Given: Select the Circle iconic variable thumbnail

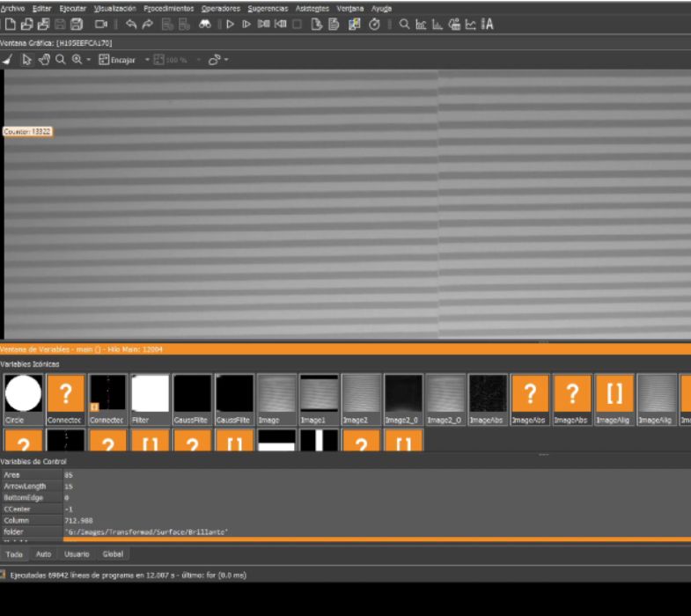Looking at the screenshot, I should 23,394.
